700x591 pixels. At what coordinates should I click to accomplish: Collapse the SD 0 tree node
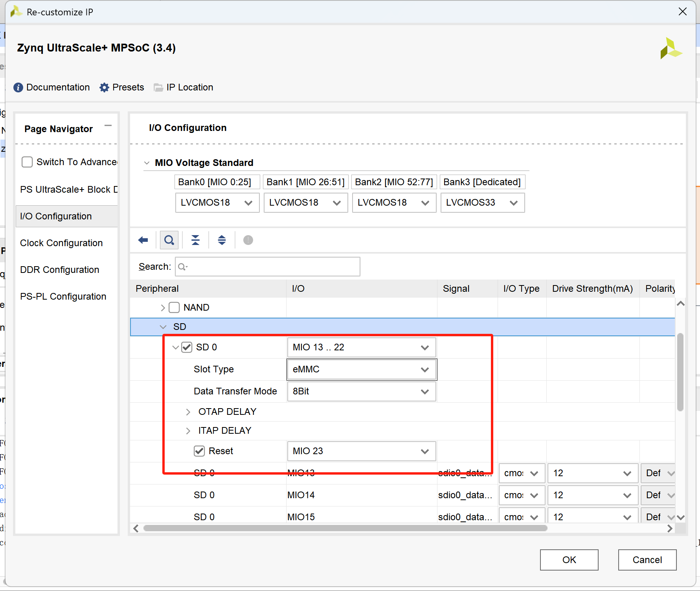176,347
